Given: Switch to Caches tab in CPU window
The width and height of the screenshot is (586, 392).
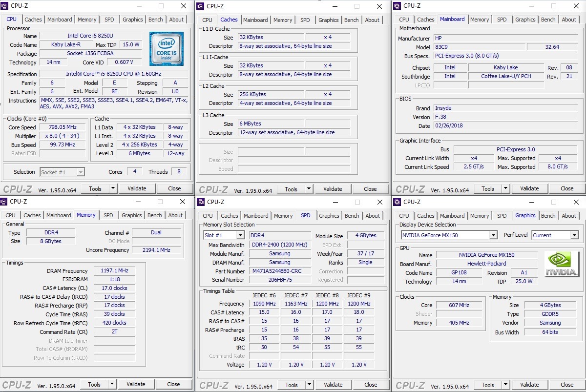Looking at the screenshot, I should (x=33, y=20).
